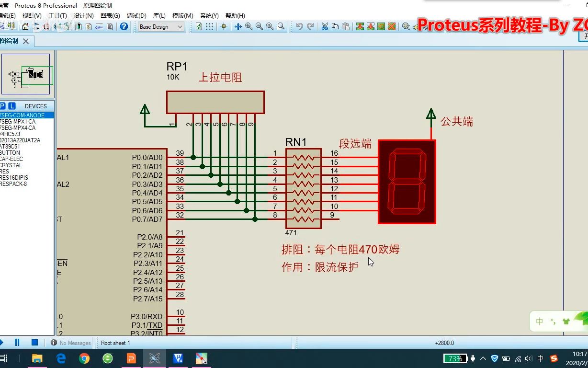588x368 pixels.
Task: Open the 图表(G) menu
Action: point(110,15)
